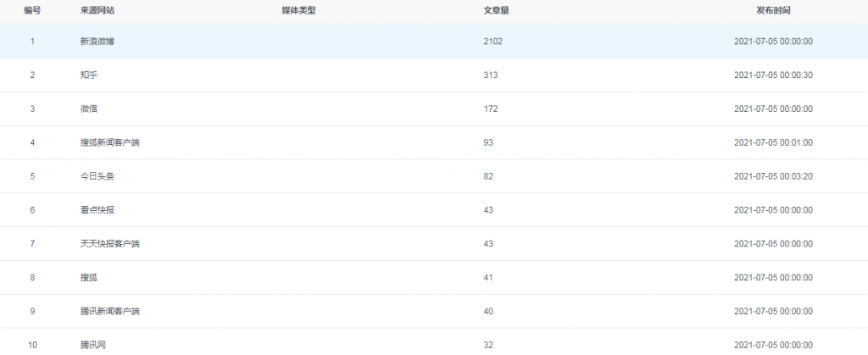Click the 天天快报客户端 source name
Viewport: 868px width, 355px height.
[109, 244]
